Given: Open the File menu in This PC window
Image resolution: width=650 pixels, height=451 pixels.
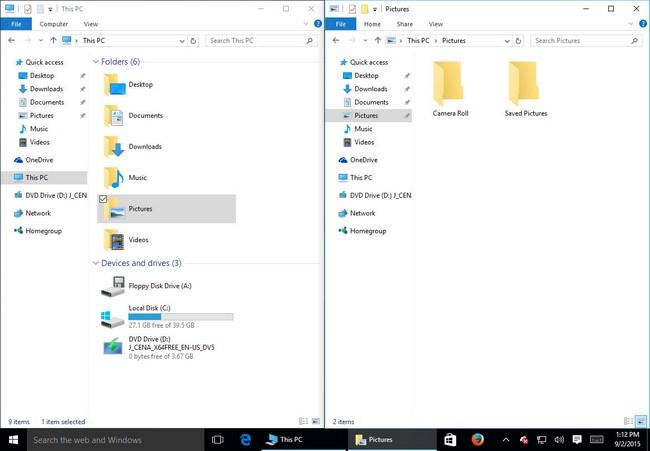Looking at the screenshot, I should tap(16, 24).
